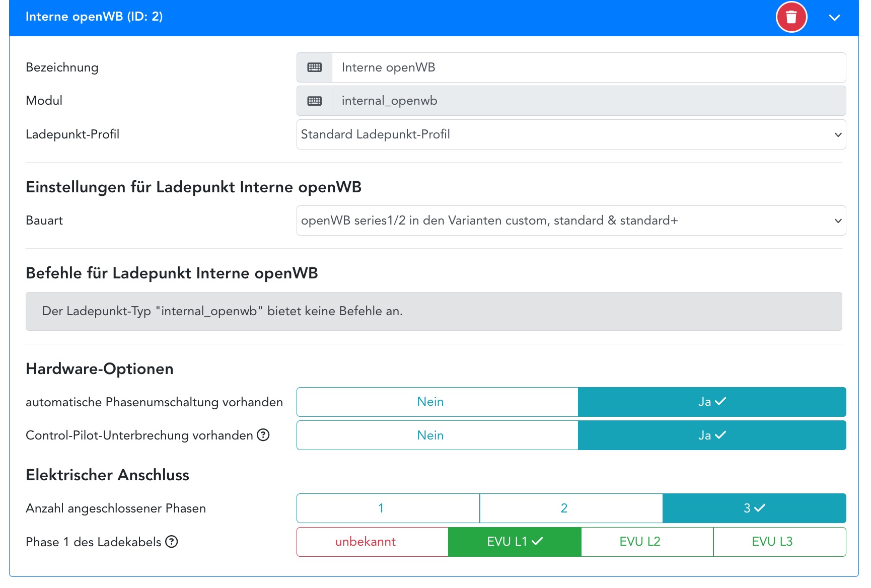Click the keyboard icon beside Bezeichnung
The image size is (871, 588).
pyautogui.click(x=314, y=67)
